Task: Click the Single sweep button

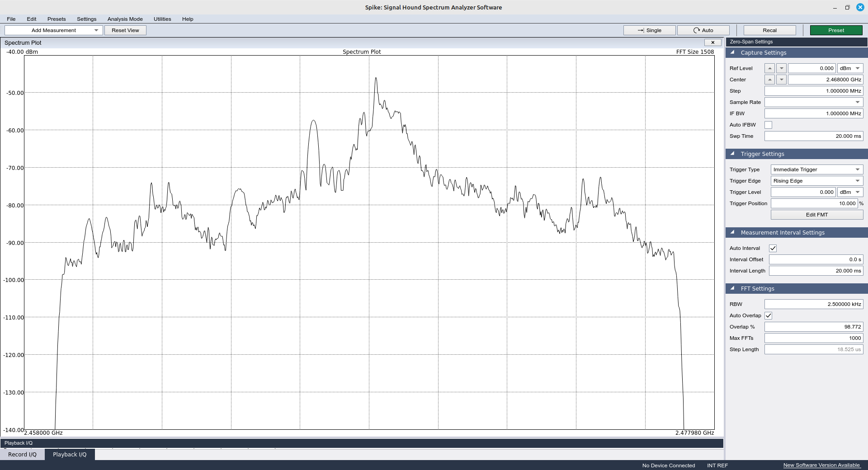Action: [x=650, y=30]
